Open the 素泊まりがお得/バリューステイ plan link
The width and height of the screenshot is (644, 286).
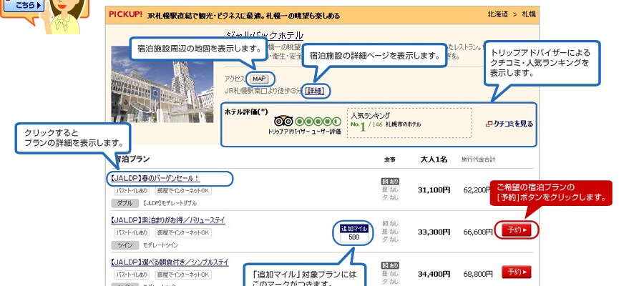[167, 220]
